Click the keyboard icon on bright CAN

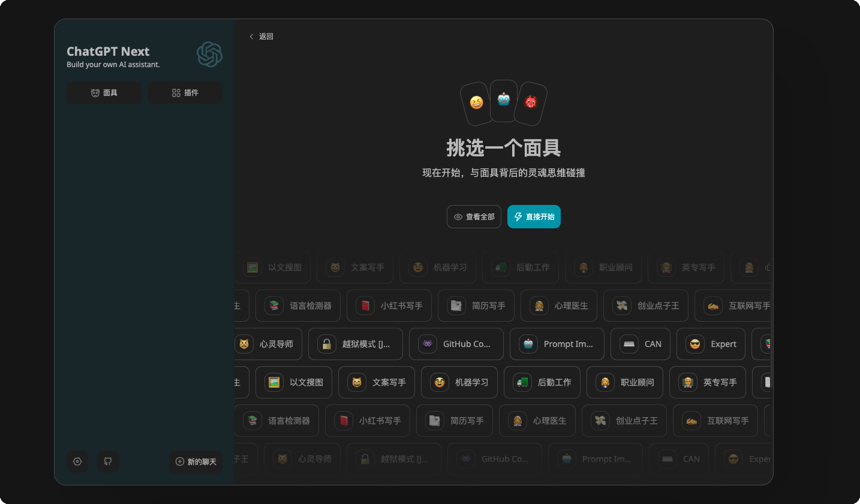[x=629, y=344]
